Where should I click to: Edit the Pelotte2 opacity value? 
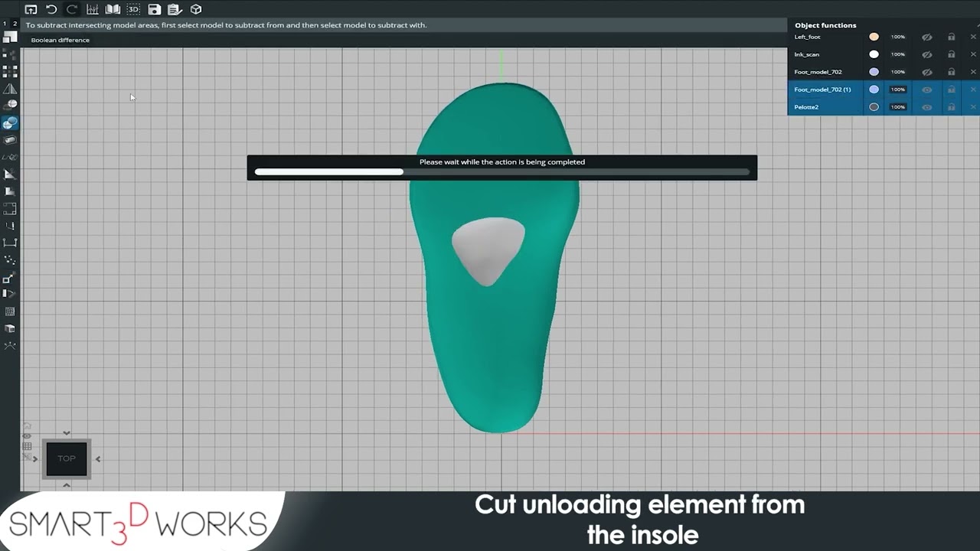coord(898,107)
